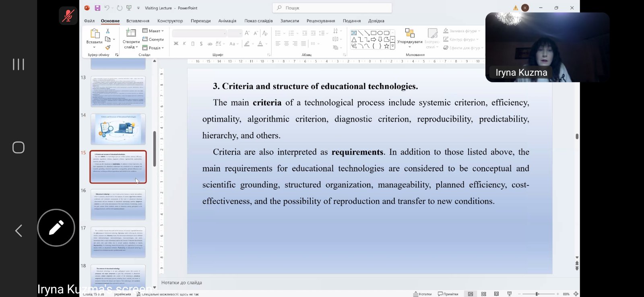
Task: Open the font name combo box
Action: (x=199, y=33)
